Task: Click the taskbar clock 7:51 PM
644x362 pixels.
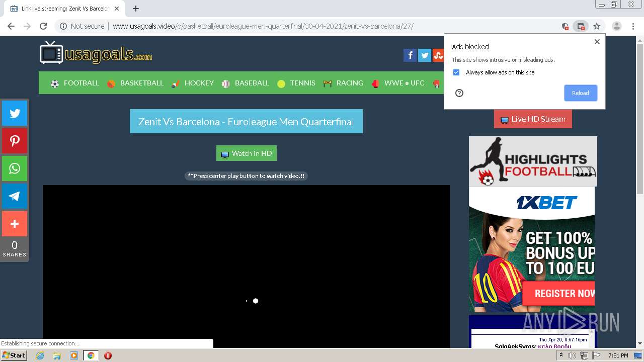Action: tap(618, 355)
